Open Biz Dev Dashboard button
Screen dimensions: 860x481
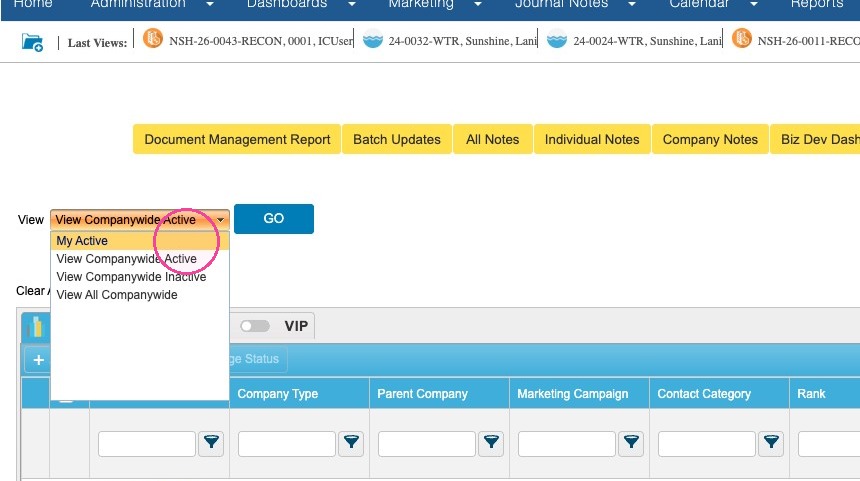point(815,139)
